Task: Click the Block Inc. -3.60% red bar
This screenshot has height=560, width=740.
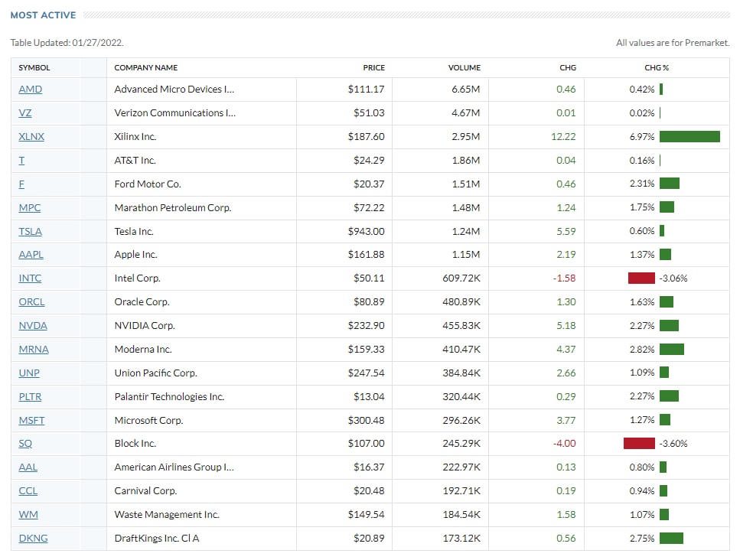Action: tap(639, 444)
